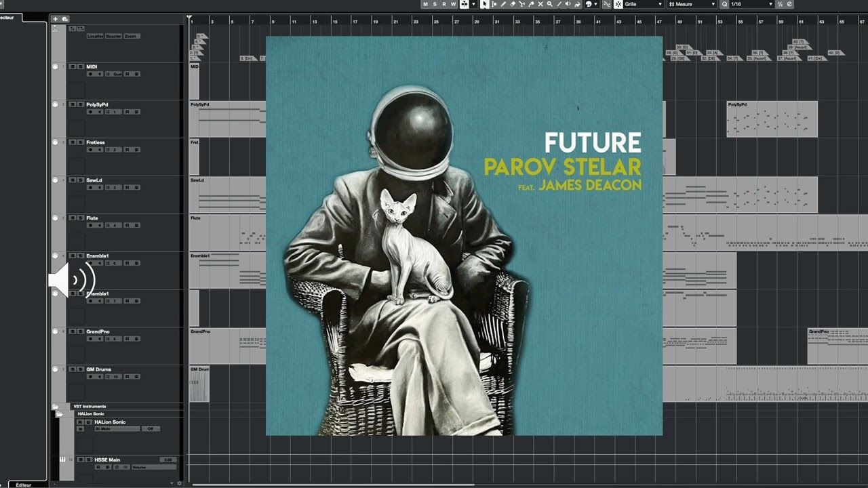Select the Flute track name
Viewport: 868px width, 488px height.
92,218
